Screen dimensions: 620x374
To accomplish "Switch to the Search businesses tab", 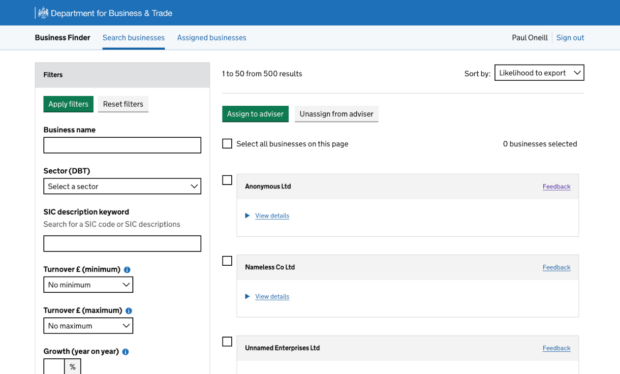I will coord(133,38).
